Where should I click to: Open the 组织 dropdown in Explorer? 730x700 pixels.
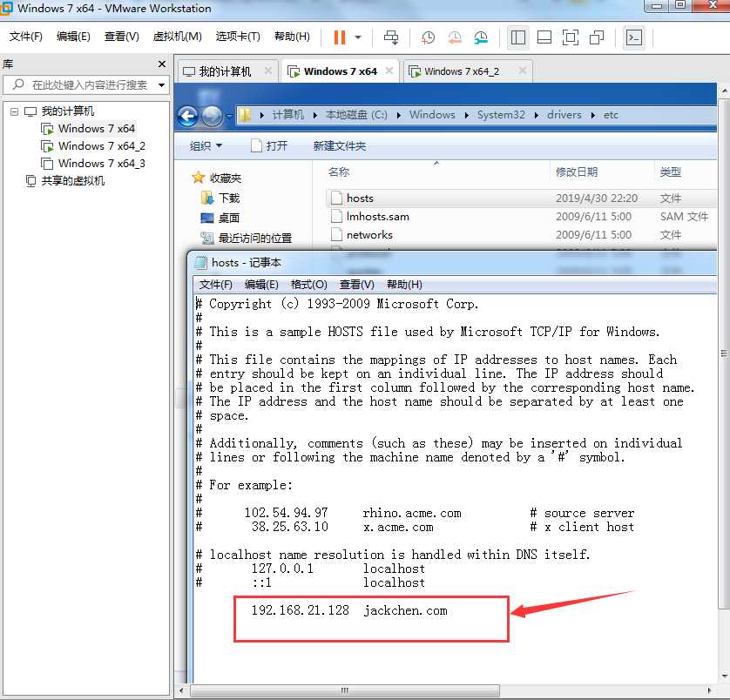206,146
